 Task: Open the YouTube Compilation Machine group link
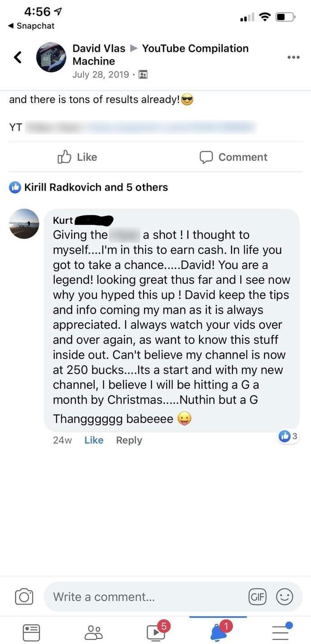point(195,49)
